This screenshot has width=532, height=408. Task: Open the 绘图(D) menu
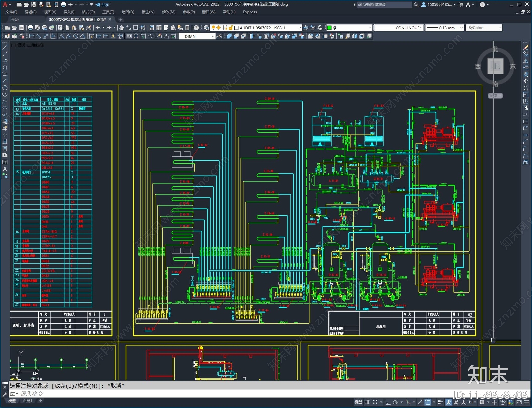pos(128,12)
